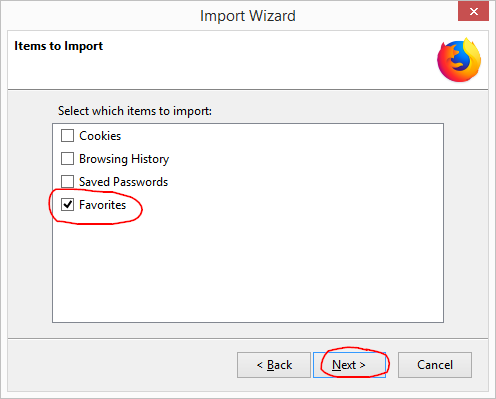Check the Saved Passwords box
The image size is (496, 399).
(67, 182)
